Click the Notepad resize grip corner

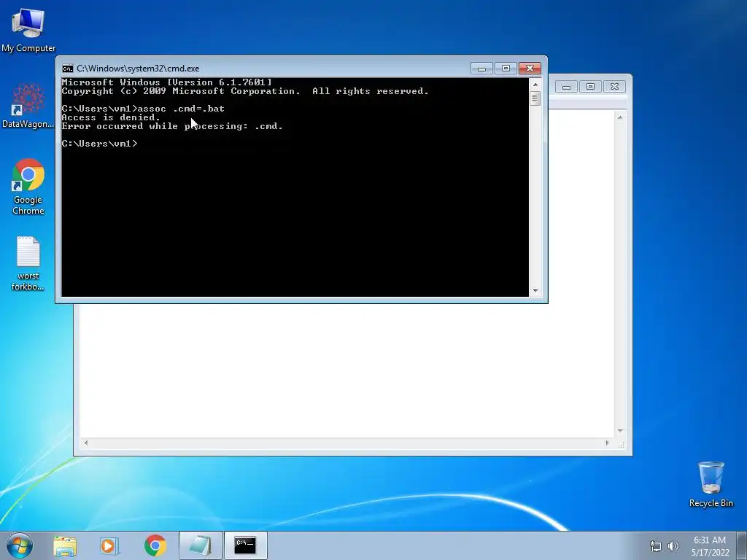coord(621,444)
